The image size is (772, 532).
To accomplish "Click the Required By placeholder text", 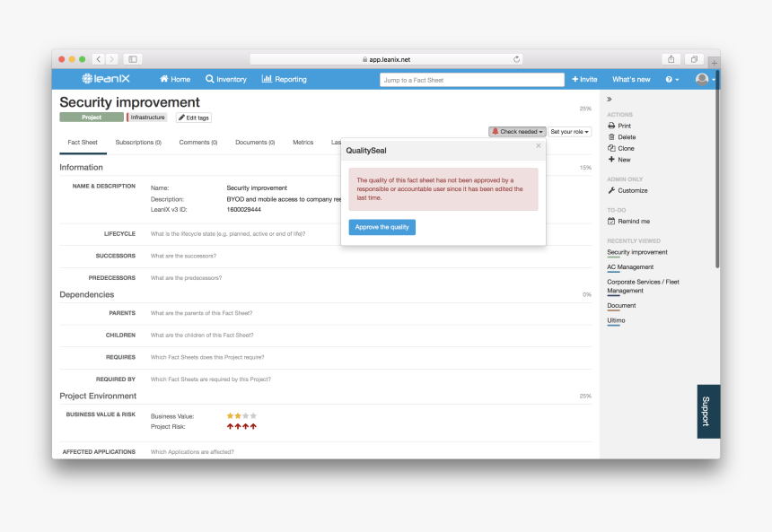I will 211,379.
